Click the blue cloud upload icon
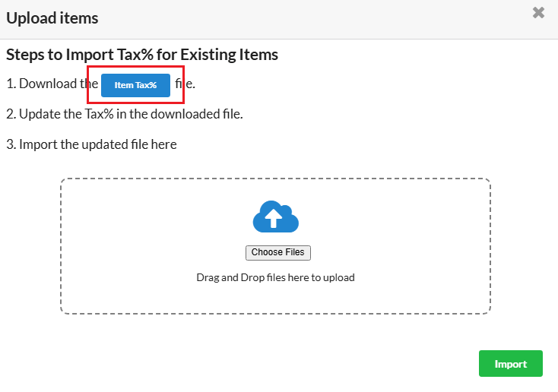 click(x=275, y=217)
